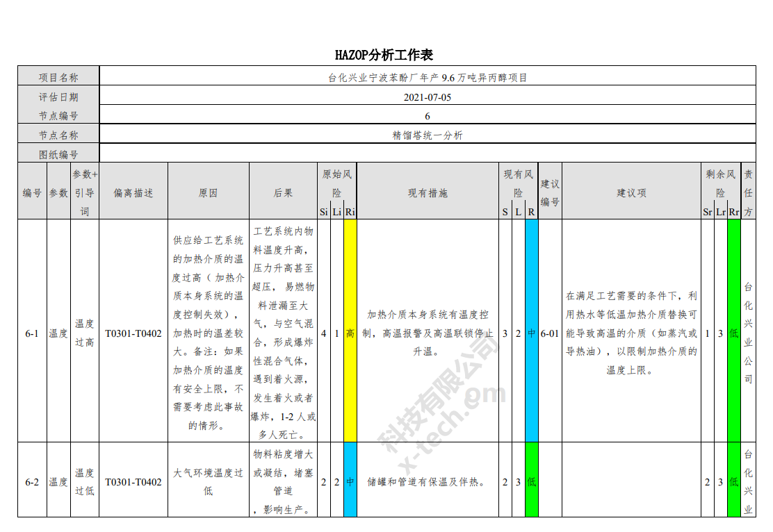The width and height of the screenshot is (773, 532).
Task: Click the 评估日期 label cell
Action: coord(58,96)
